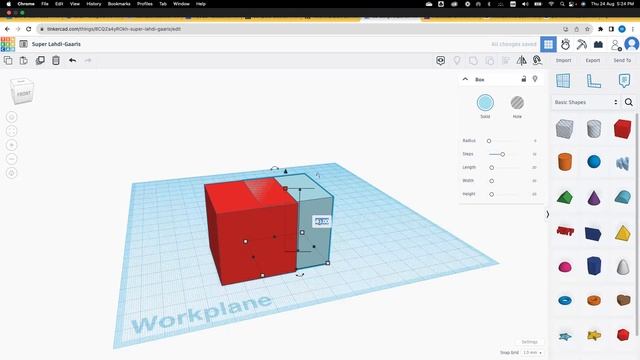Click the Home view button

12,118
